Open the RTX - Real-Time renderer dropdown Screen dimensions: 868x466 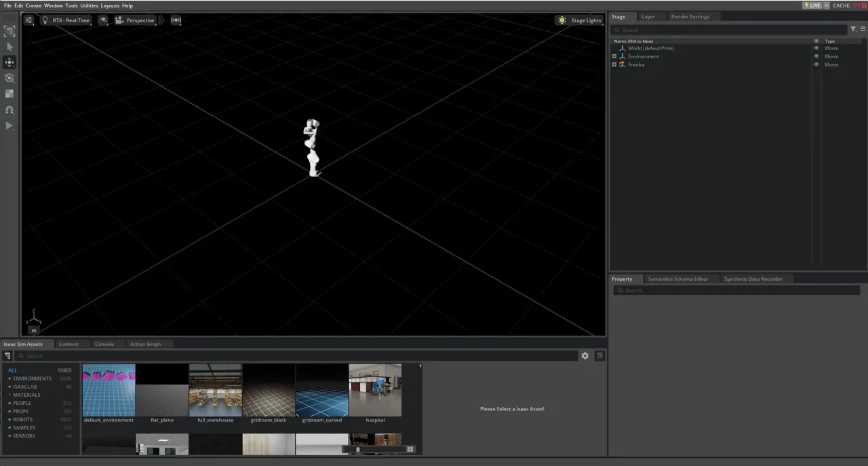point(71,20)
